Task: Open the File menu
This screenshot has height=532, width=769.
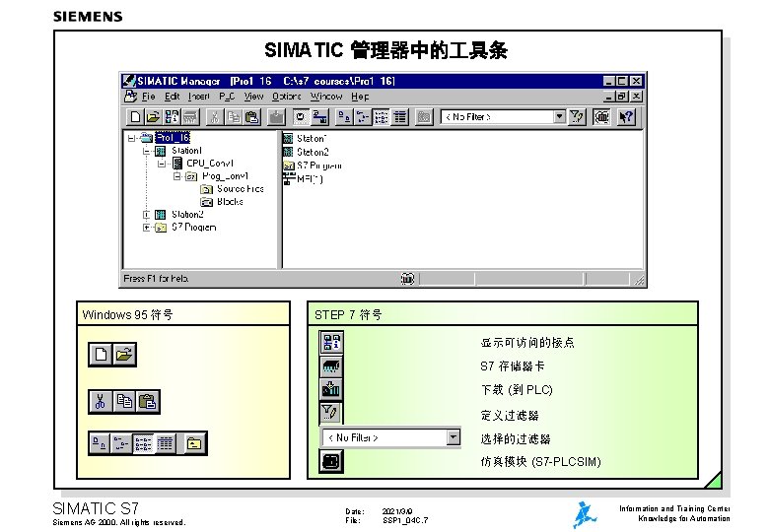Action: 148,97
